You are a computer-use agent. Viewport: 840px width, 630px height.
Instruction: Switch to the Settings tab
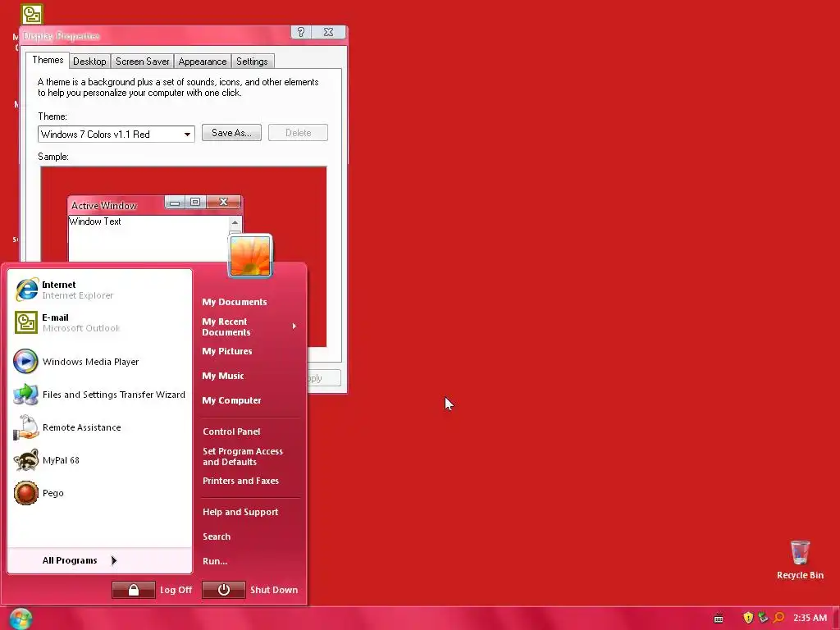pyautogui.click(x=252, y=62)
